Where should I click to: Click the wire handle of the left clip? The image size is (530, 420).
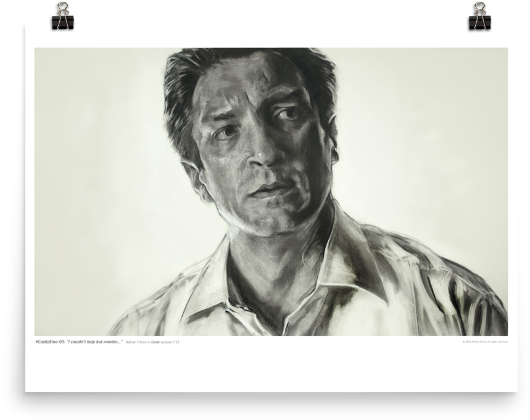pos(62,9)
